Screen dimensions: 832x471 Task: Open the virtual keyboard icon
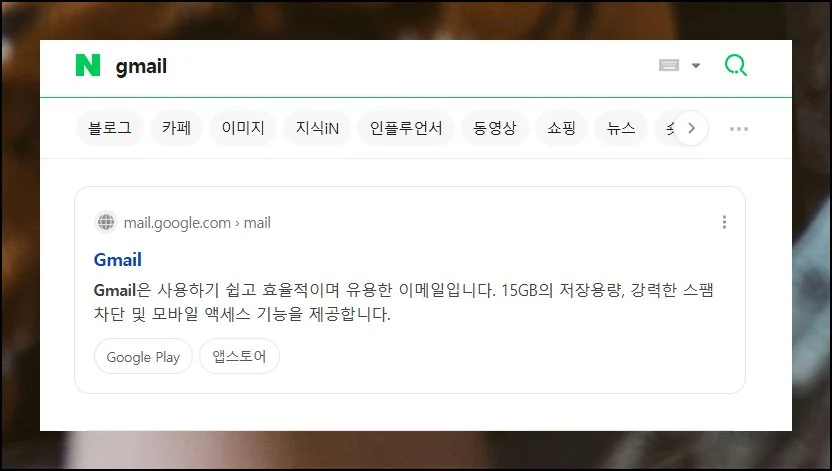tap(669, 65)
